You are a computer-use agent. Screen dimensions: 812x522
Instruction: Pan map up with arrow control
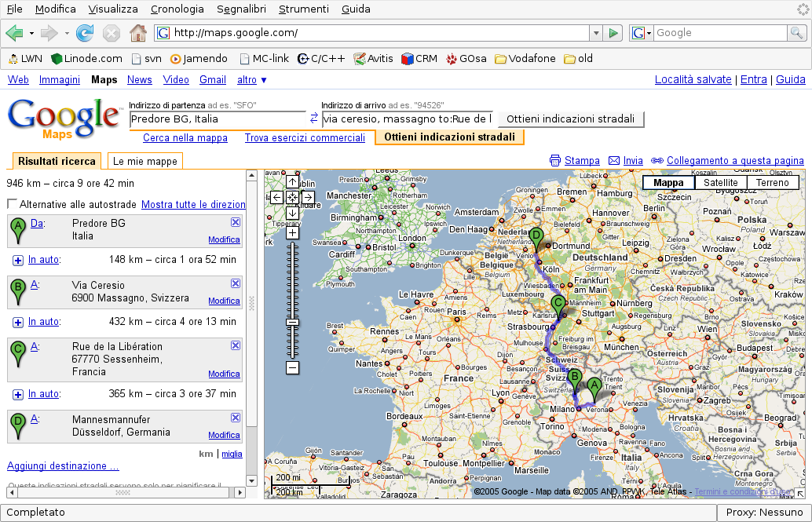point(292,182)
